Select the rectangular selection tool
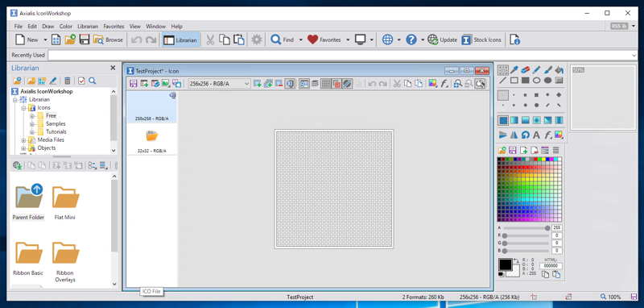The width and height of the screenshot is (644, 308). [x=502, y=70]
